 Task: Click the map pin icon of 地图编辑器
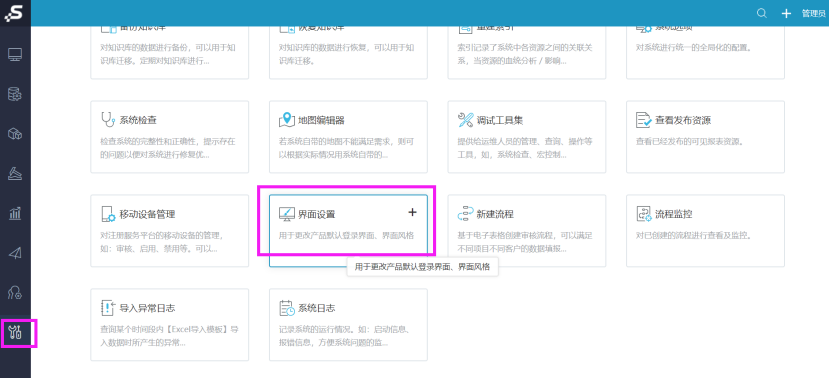tap(286, 120)
